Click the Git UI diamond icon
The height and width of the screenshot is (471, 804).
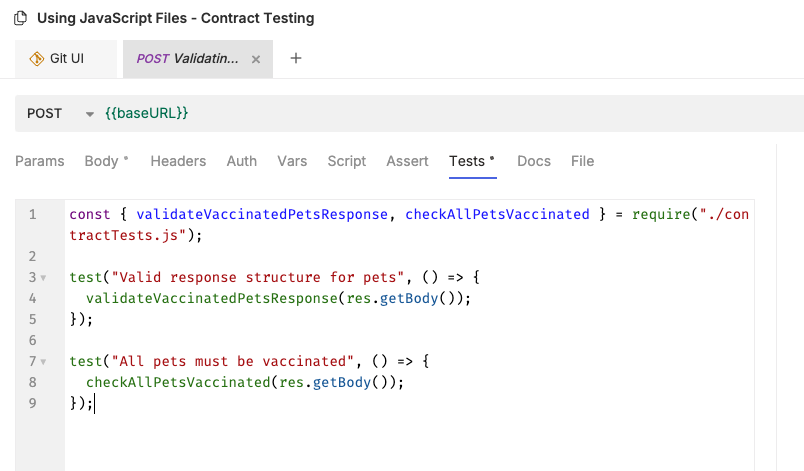37,59
